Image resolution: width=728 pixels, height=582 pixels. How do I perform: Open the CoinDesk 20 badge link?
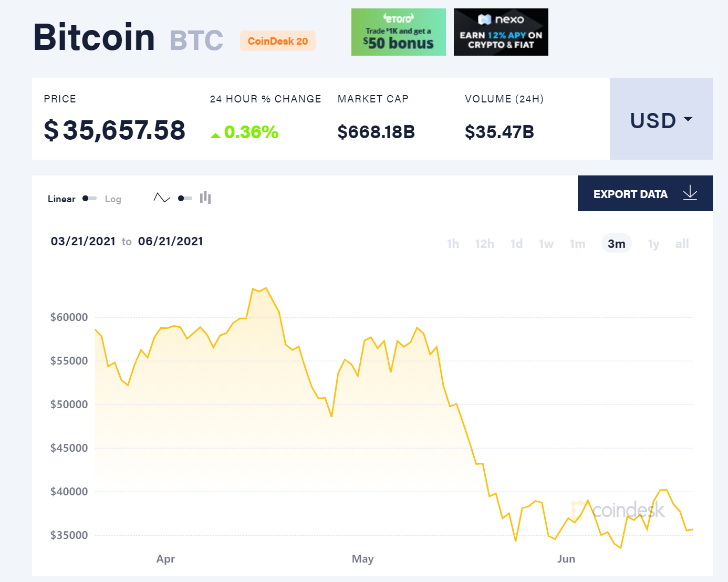(x=278, y=41)
